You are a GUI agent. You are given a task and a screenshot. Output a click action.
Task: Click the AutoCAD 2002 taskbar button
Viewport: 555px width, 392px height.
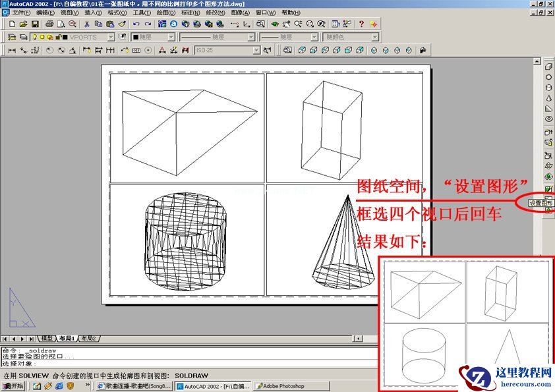[x=214, y=386]
